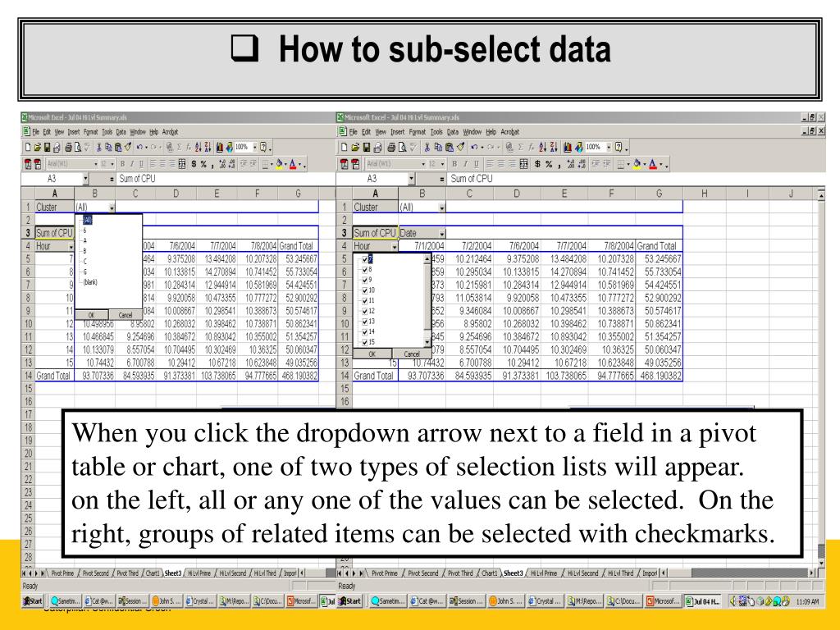Open Cluster (All) dropdown in left Excel window

coord(112,208)
